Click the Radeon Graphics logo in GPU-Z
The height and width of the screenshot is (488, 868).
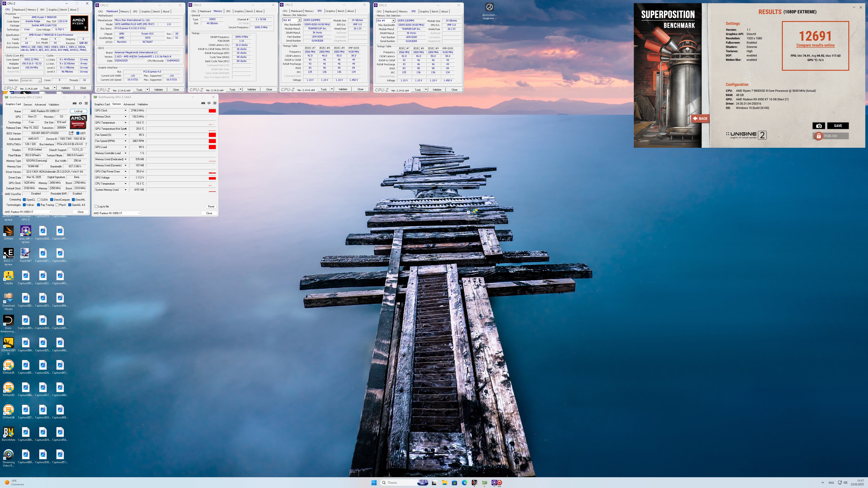pyautogui.click(x=78, y=122)
